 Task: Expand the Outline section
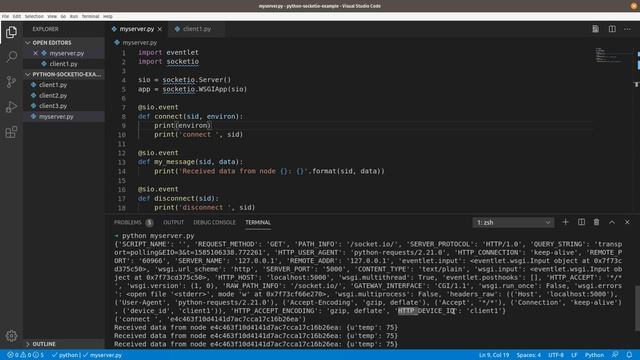coord(64,344)
